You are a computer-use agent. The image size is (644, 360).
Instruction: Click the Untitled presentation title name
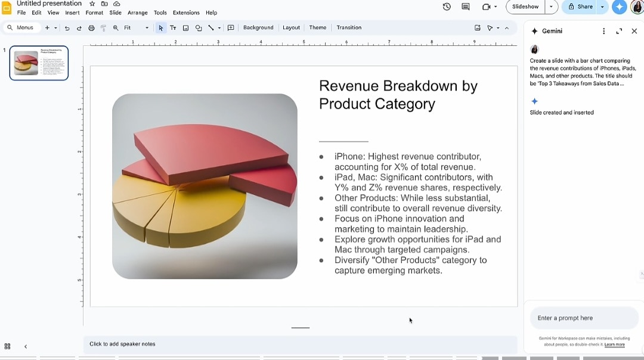(x=49, y=4)
